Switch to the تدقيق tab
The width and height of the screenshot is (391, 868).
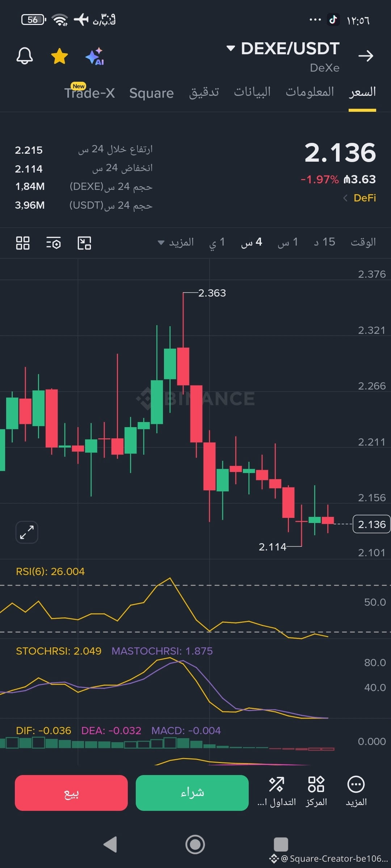(x=204, y=92)
